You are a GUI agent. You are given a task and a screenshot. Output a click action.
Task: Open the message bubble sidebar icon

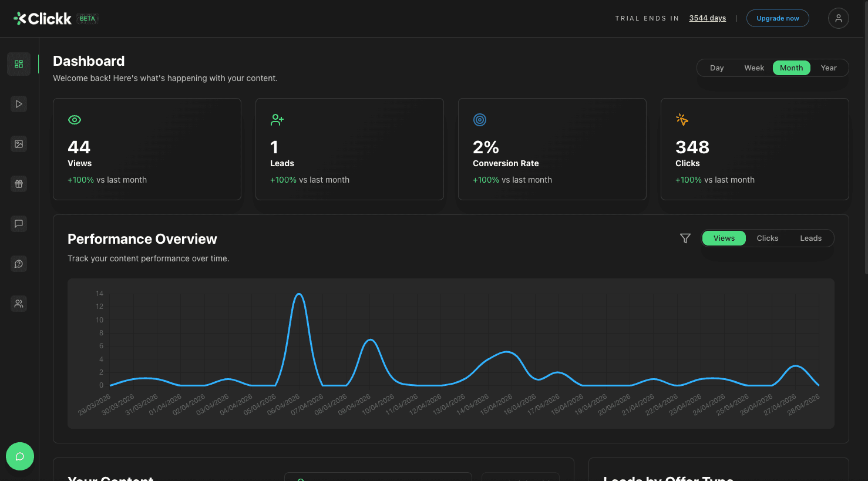[x=19, y=224]
